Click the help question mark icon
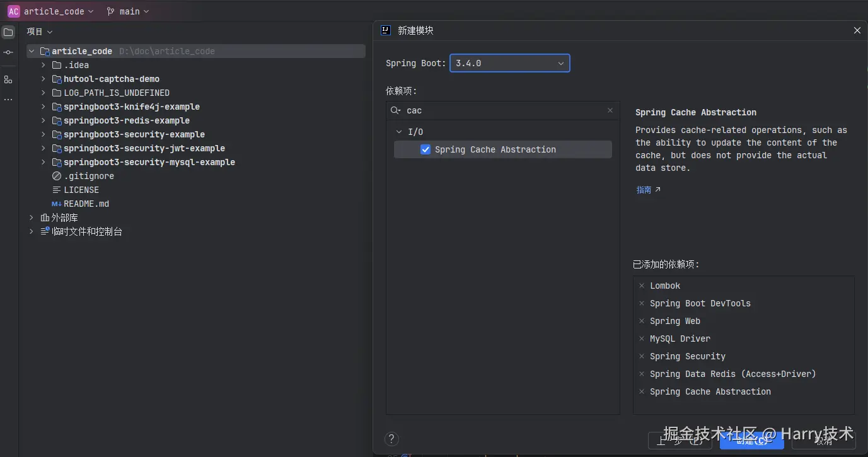 391,439
